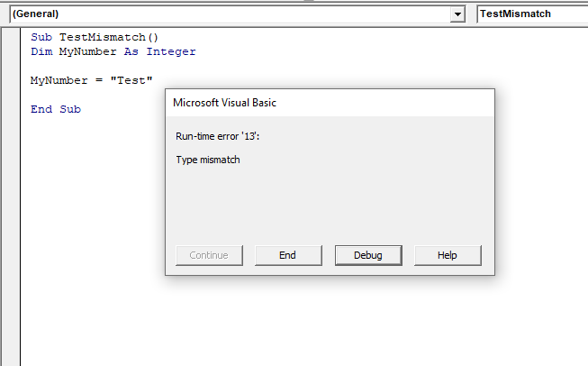Click the Dim MyNumber As Integer line
The width and height of the screenshot is (588, 366).
point(113,51)
